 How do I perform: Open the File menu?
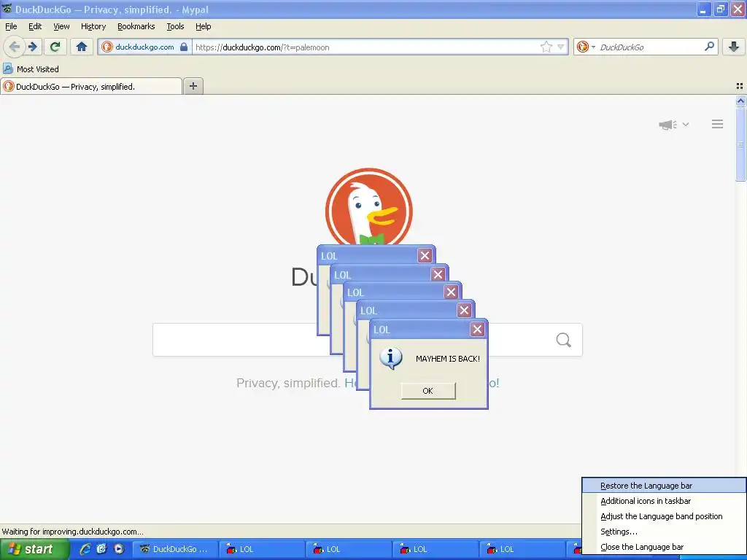click(x=11, y=26)
